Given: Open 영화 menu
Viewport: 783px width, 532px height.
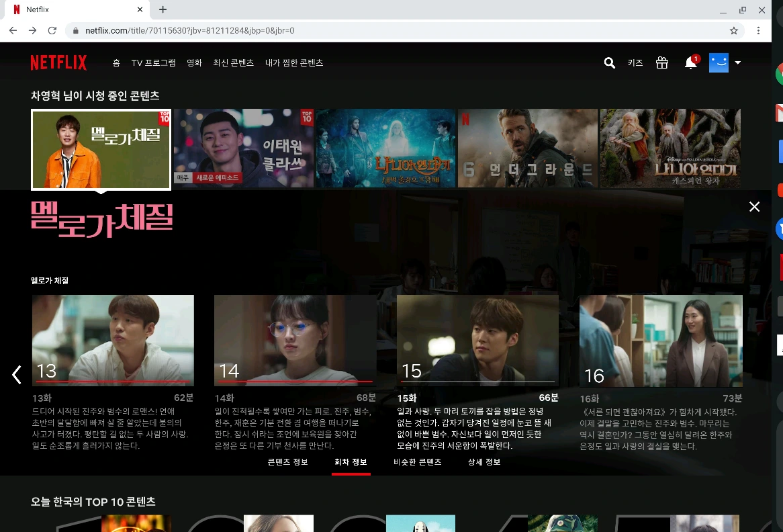Looking at the screenshot, I should pos(194,62).
